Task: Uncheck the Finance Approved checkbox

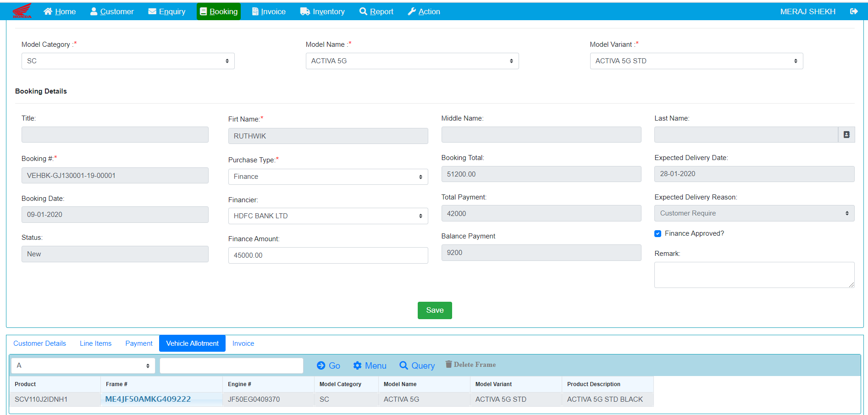Action: coord(658,233)
